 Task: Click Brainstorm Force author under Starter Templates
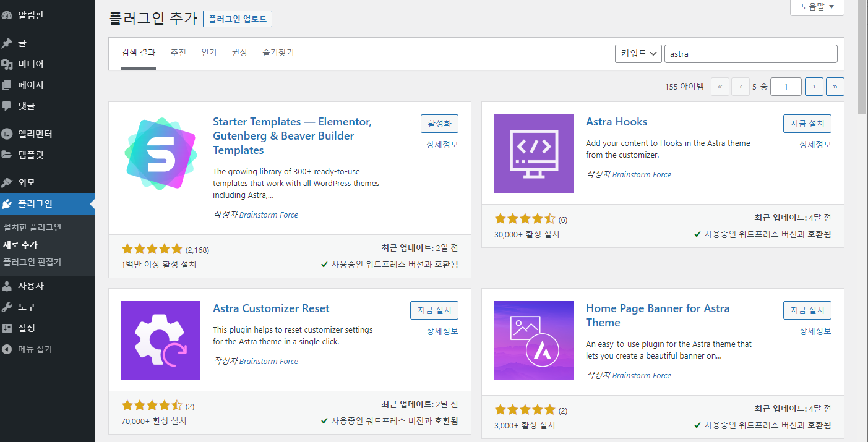pos(269,215)
